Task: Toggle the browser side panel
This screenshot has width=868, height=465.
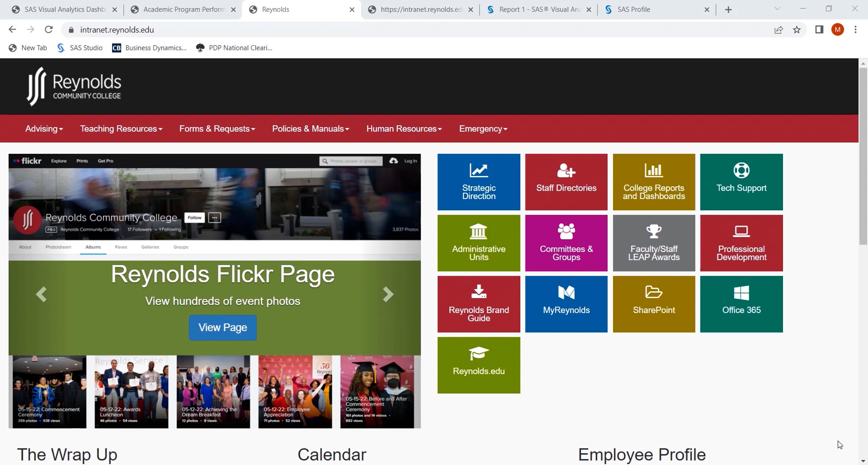Action: pyautogui.click(x=819, y=30)
